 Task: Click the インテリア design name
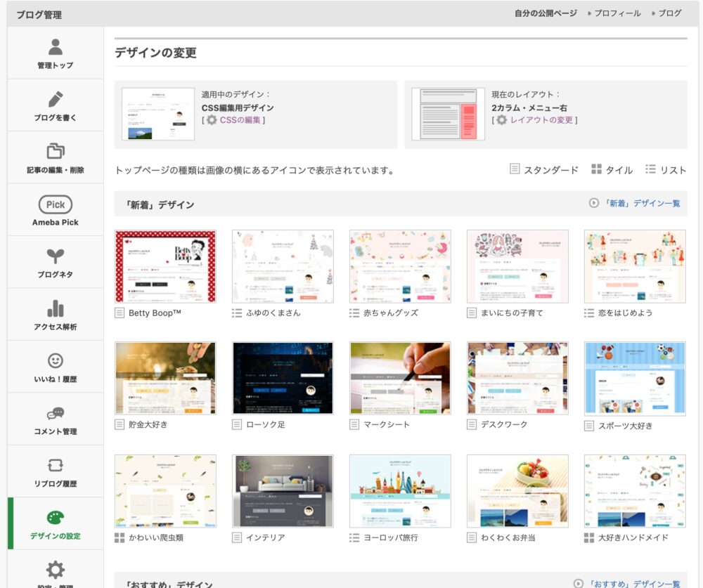point(266,537)
